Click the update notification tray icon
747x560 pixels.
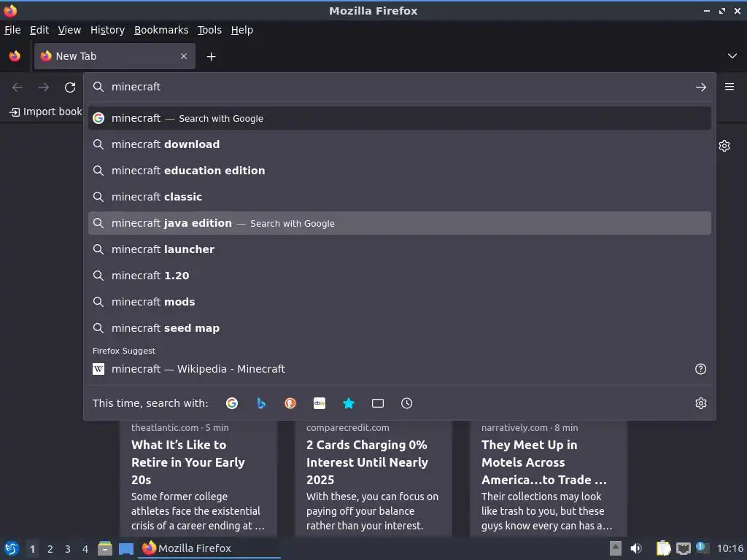coord(702,548)
